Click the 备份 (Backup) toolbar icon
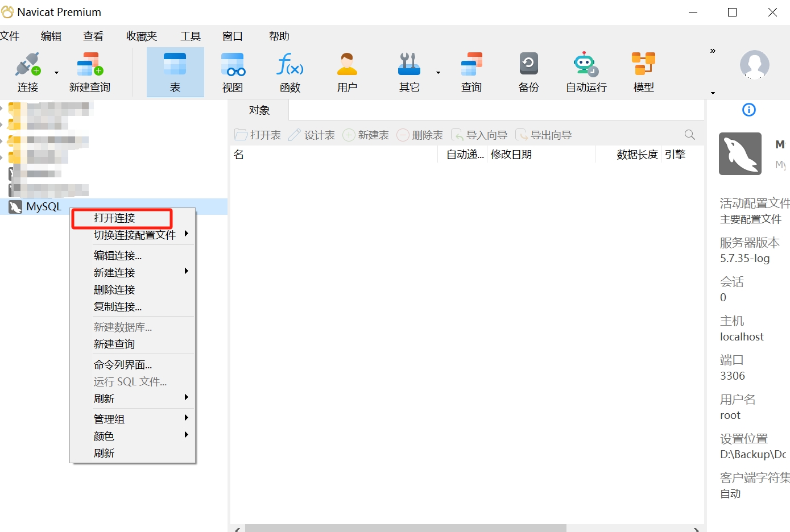790x532 pixels. pyautogui.click(x=528, y=70)
